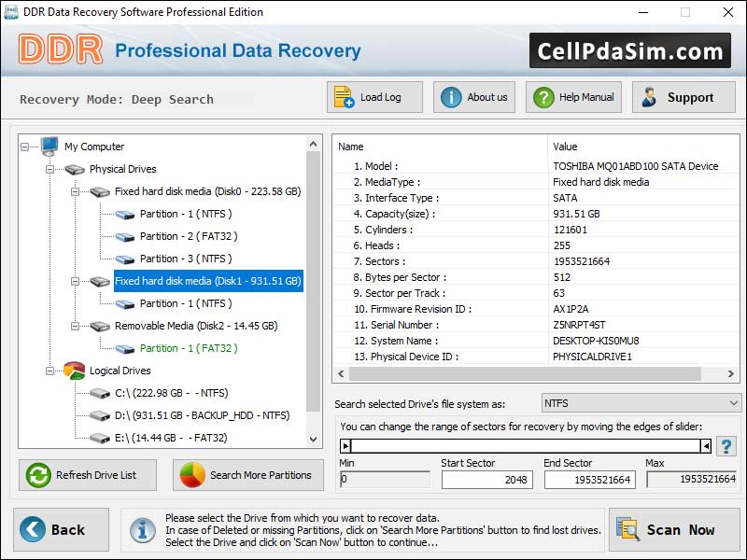The height and width of the screenshot is (560, 747).
Task: Select Removable Media Disk2 in tree
Action: pyautogui.click(x=195, y=326)
